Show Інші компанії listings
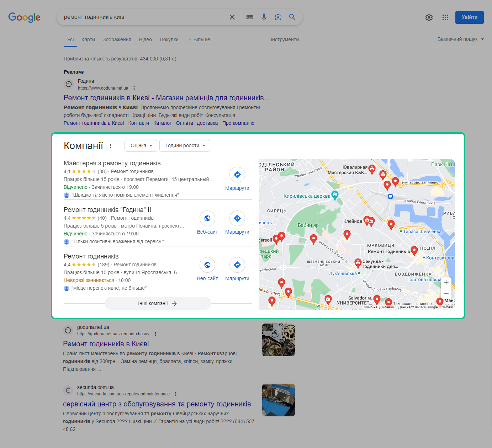 (x=158, y=303)
